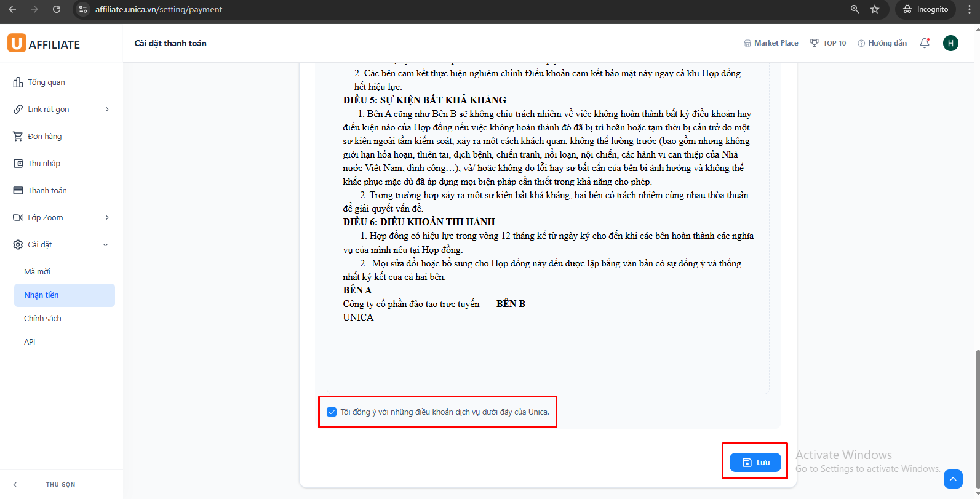The width and height of the screenshot is (980, 499).
Task: Click the U Affiliate logo
Action: (44, 44)
